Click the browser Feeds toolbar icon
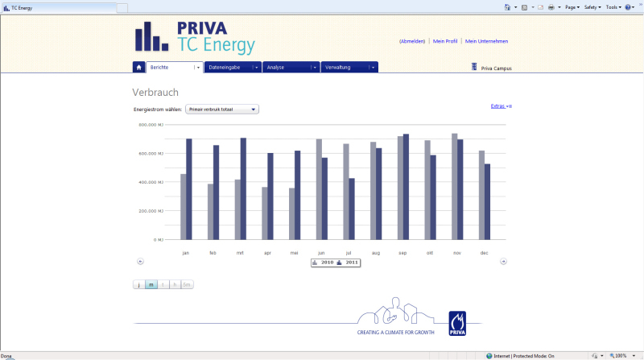Viewport: 644px width, 360px height. click(525, 7)
